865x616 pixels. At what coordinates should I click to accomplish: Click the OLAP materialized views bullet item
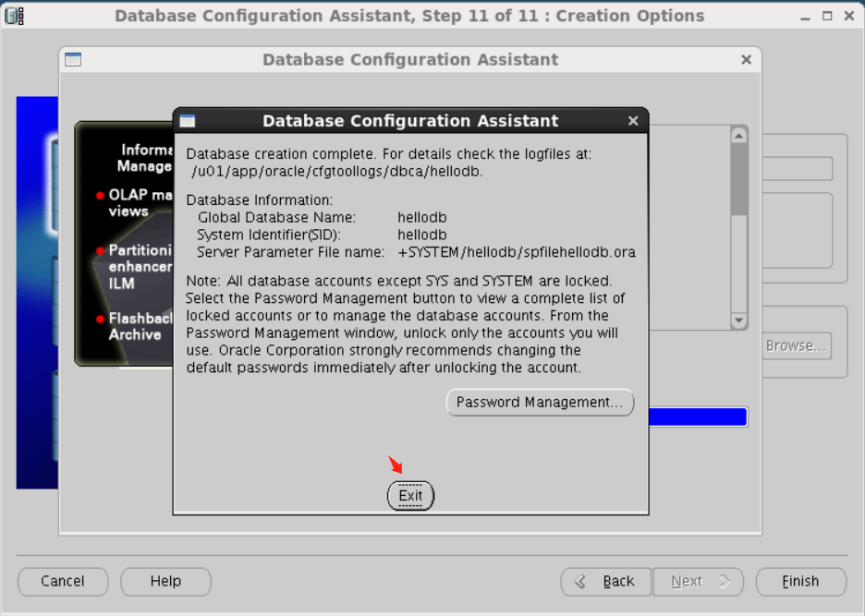pyautogui.click(x=135, y=203)
